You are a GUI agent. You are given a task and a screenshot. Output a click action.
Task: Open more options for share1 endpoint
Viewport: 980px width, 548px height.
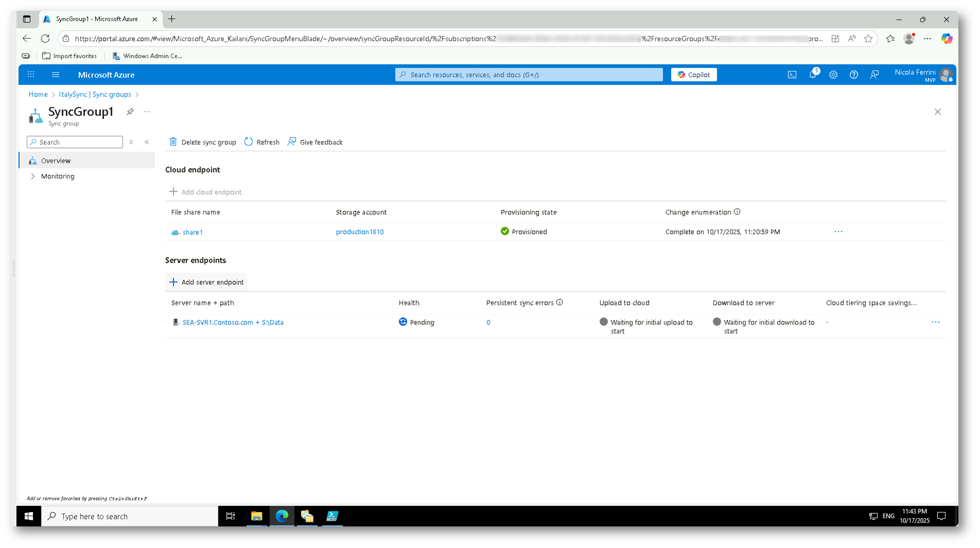click(838, 232)
